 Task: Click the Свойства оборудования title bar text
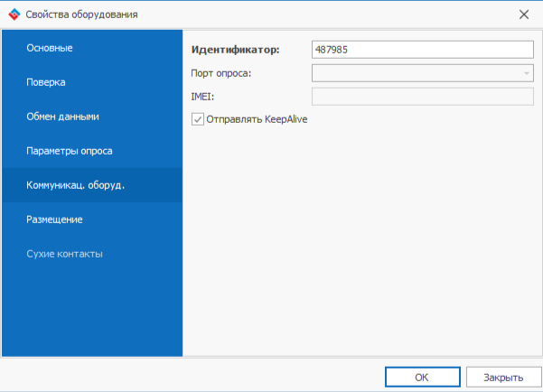coord(81,14)
